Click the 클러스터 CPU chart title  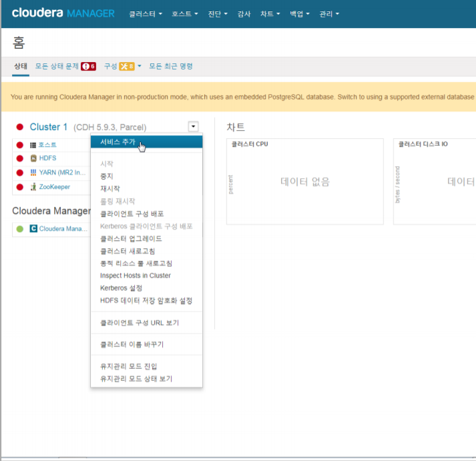coord(250,144)
